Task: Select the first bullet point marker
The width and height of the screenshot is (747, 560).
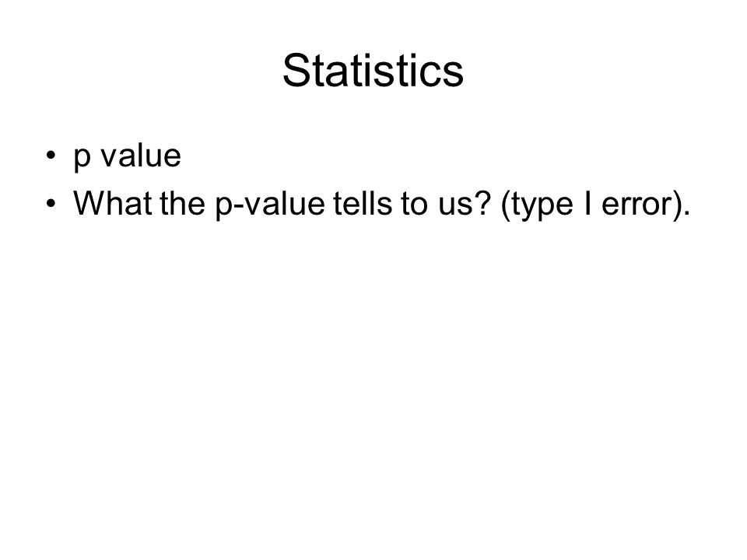Action: click(x=51, y=156)
